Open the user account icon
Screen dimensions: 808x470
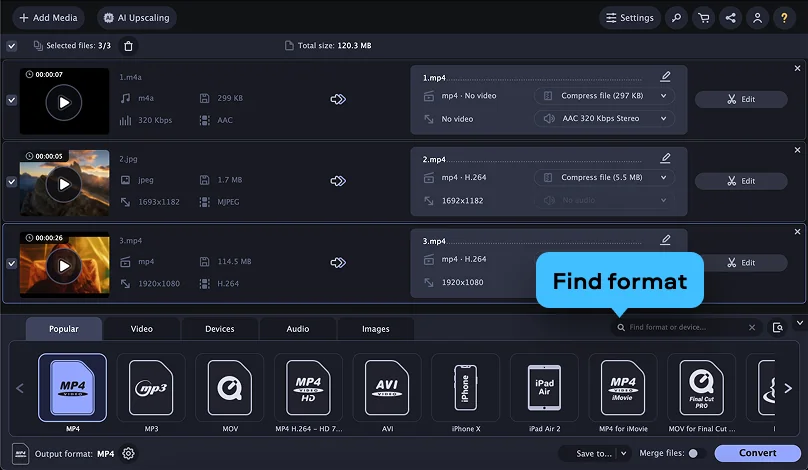(x=757, y=18)
